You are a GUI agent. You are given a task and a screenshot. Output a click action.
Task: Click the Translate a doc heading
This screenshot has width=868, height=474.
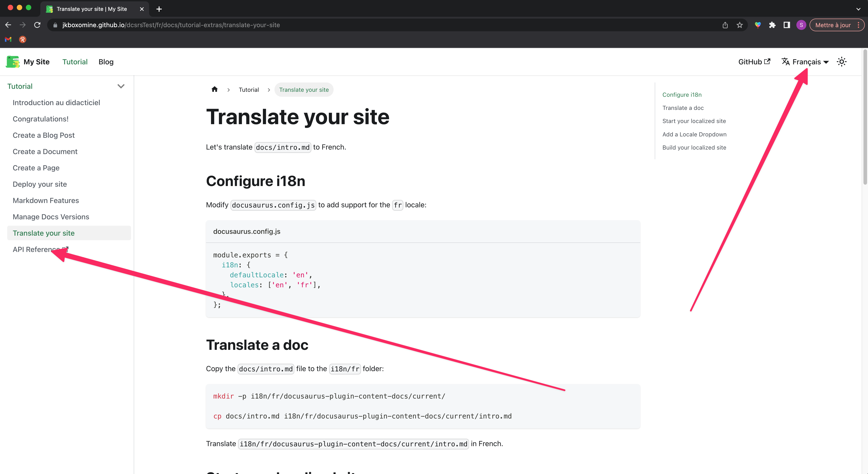point(257,345)
